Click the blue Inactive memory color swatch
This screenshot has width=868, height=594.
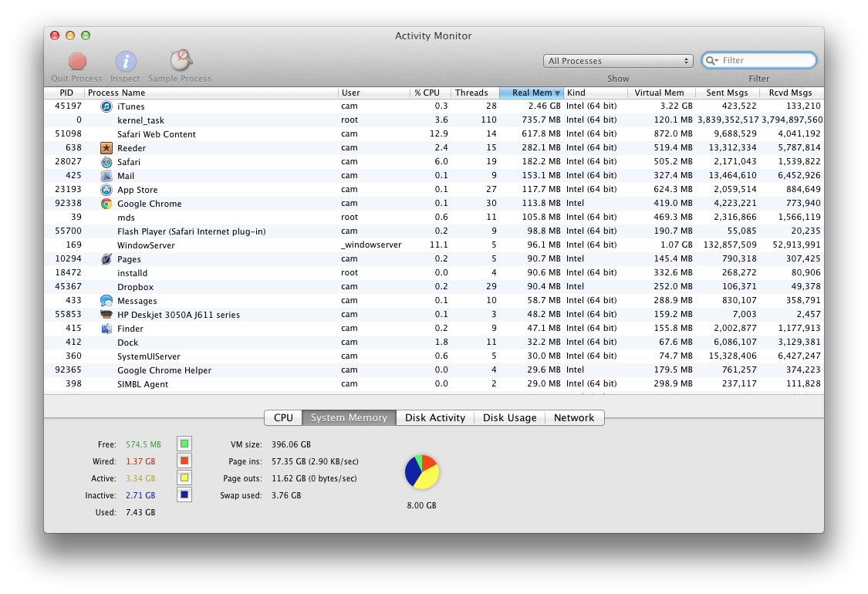click(184, 494)
